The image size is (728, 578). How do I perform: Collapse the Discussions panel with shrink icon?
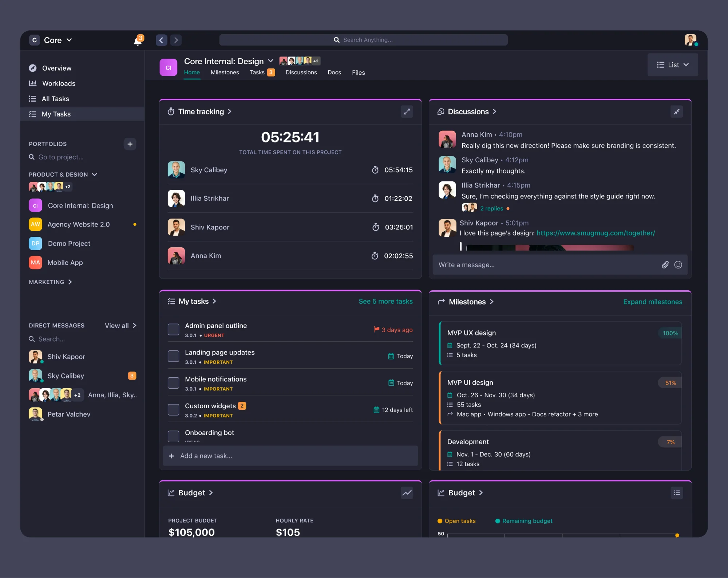(x=677, y=112)
